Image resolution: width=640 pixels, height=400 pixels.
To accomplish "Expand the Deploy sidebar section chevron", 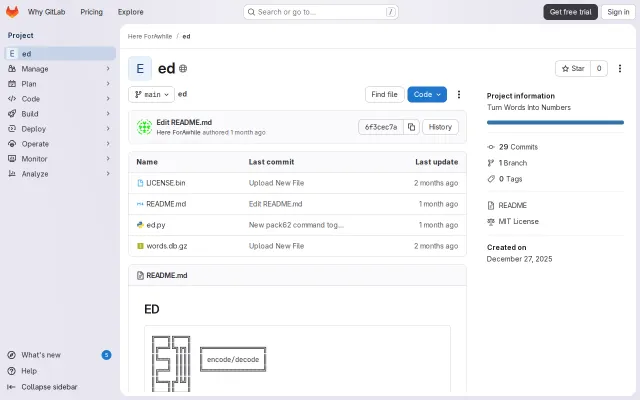I will [108, 129].
